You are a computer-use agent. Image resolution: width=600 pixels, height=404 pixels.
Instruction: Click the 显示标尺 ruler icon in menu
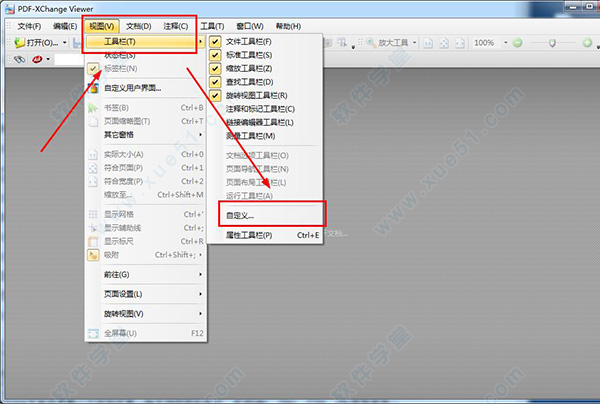93,241
